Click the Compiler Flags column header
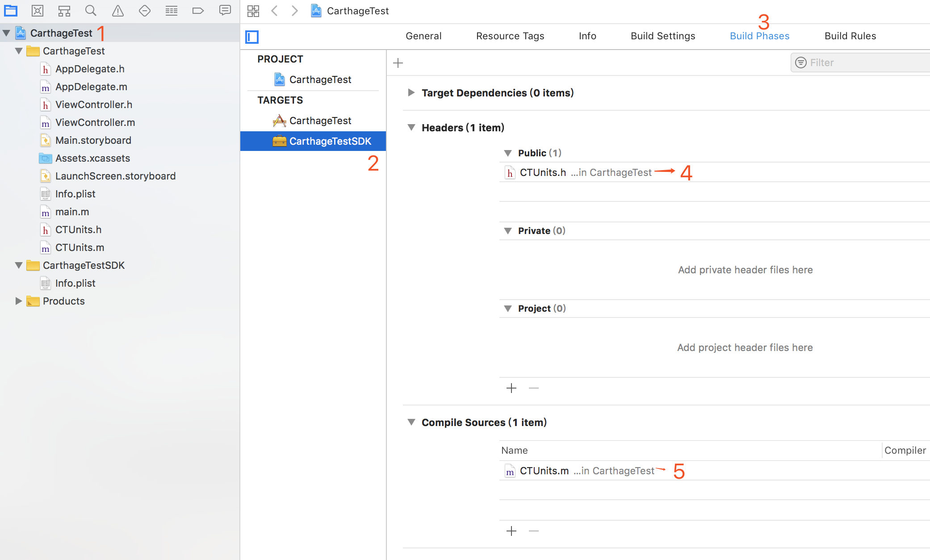 906,450
